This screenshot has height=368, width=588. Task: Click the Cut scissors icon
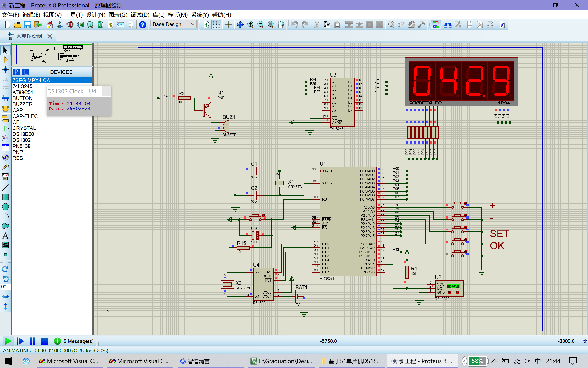(317, 25)
